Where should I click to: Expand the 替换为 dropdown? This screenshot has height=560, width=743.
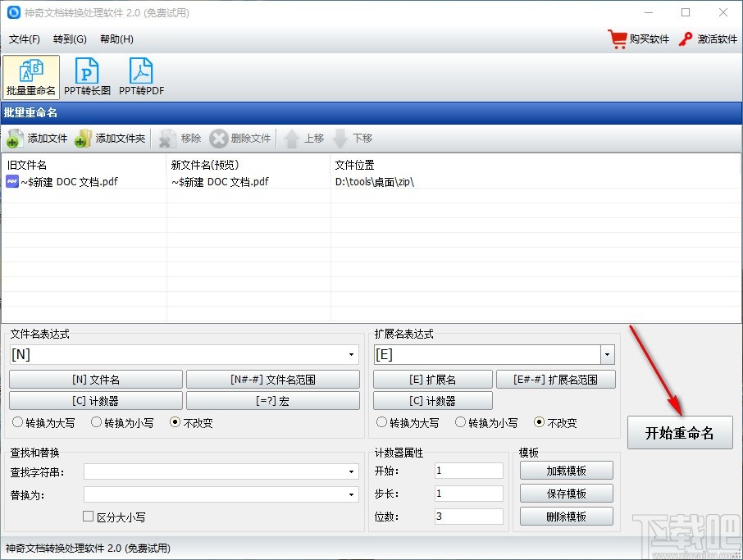(x=351, y=494)
